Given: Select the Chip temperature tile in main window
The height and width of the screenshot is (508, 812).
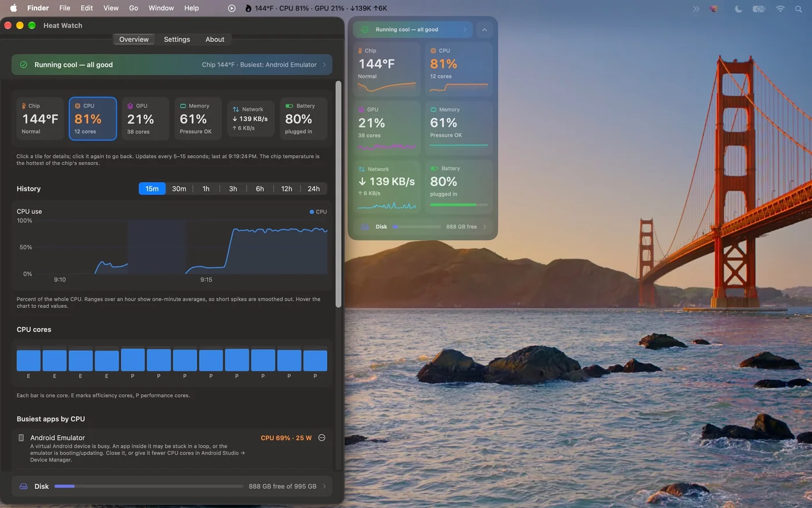Looking at the screenshot, I should [40, 118].
